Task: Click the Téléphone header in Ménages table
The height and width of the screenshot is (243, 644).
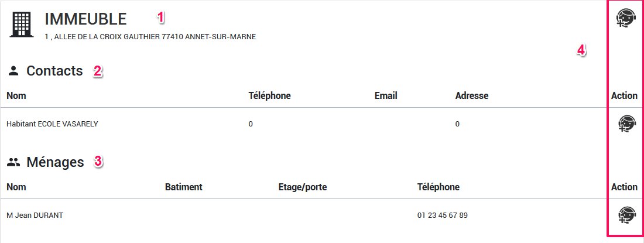Action: (x=438, y=187)
